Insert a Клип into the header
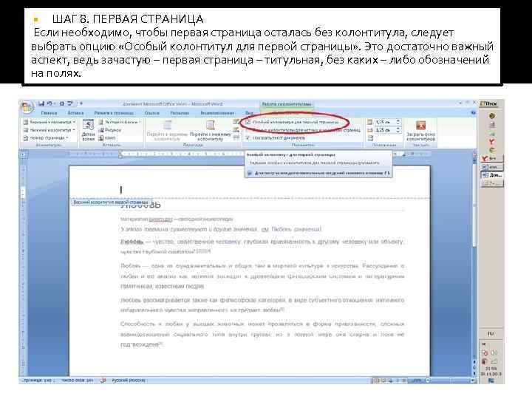Screen dimensions: 532x399 pos(107,138)
